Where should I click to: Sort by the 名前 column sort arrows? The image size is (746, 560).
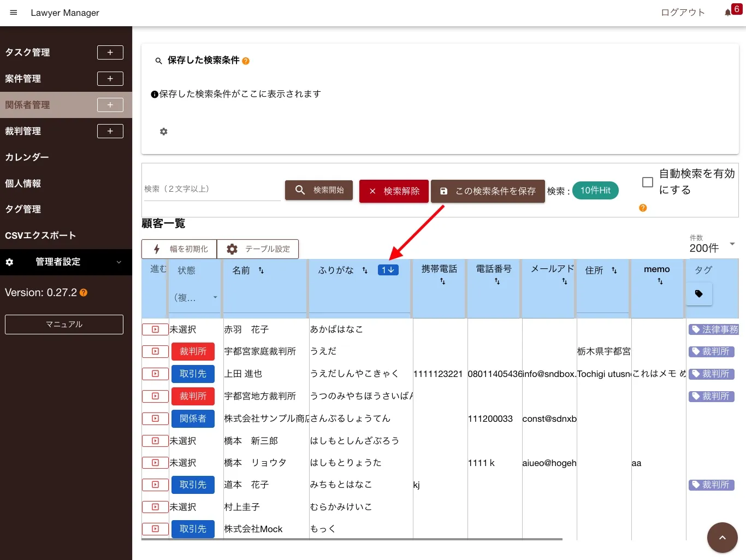pos(261,270)
